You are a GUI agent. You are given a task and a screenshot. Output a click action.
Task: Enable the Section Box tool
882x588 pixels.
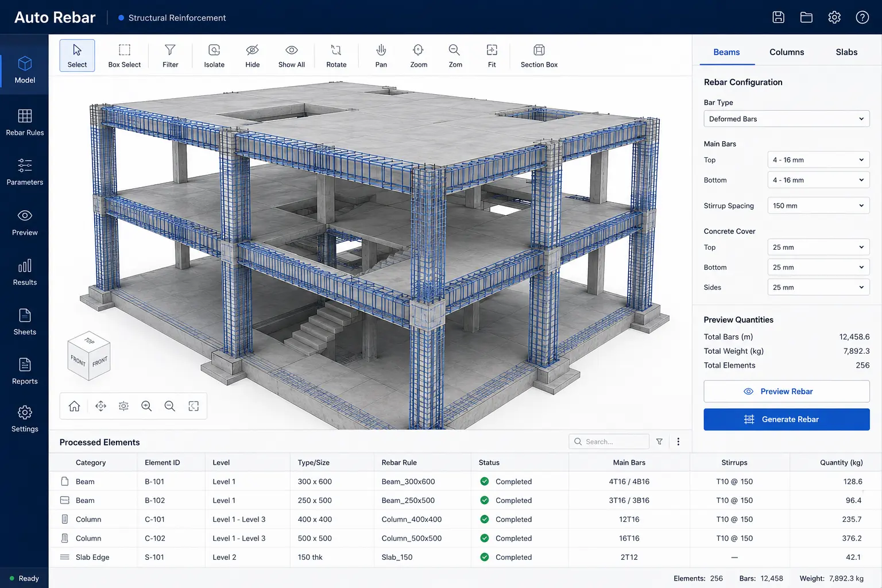(x=539, y=56)
